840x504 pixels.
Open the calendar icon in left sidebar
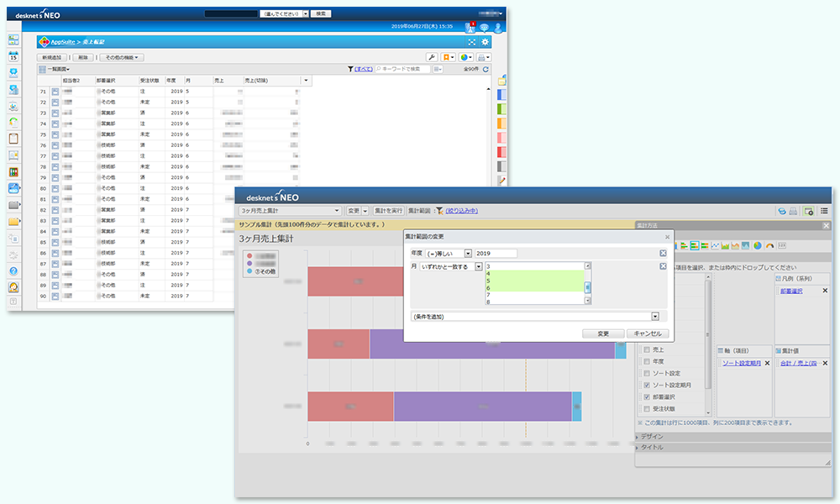pyautogui.click(x=13, y=56)
